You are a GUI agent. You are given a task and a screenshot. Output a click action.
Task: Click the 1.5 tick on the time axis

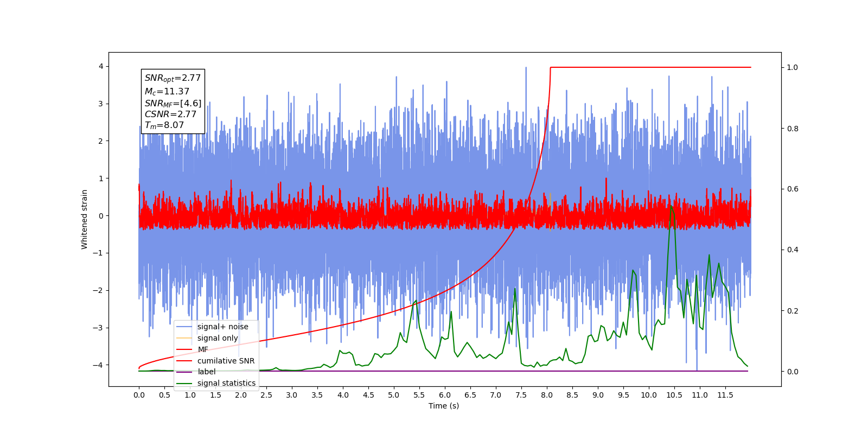pyautogui.click(x=215, y=395)
